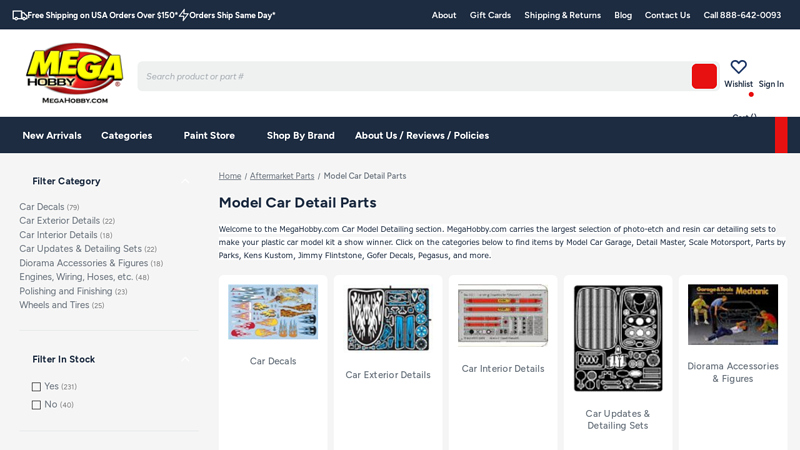The image size is (800, 450).
Task: Filter by Car Interior Details (18)
Action: (66, 235)
